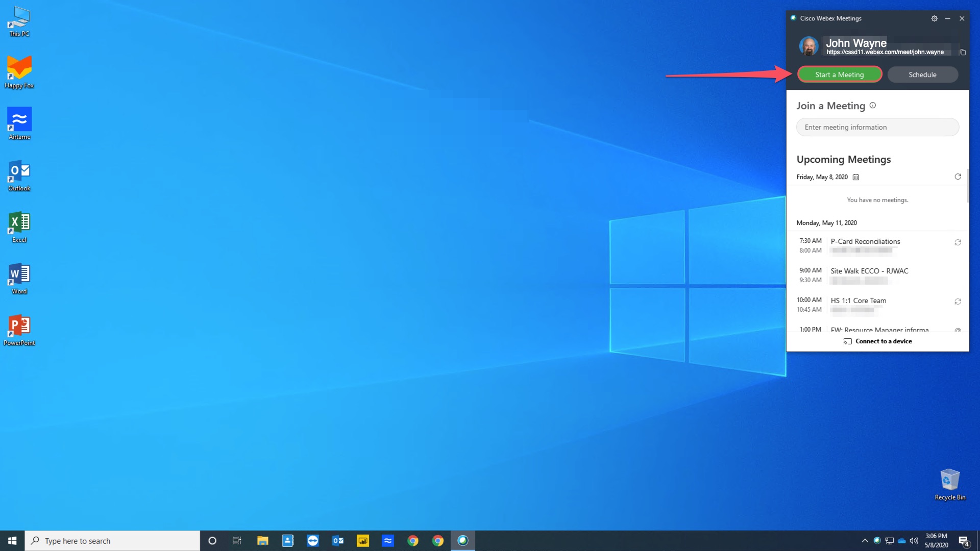The height and width of the screenshot is (551, 980).
Task: Click the Join a Meeting info icon
Action: click(x=873, y=106)
